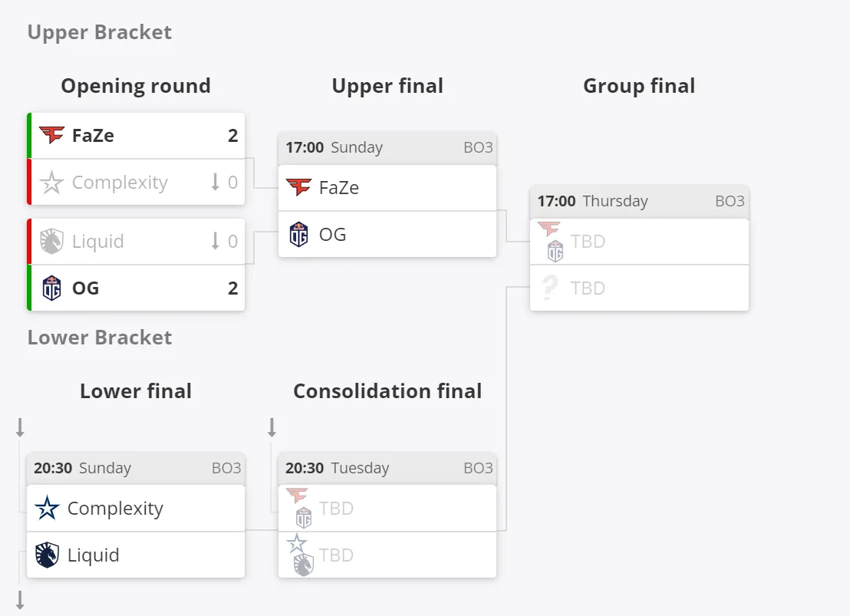Click the OG logo in Opening round
This screenshot has width=850, height=616.
tap(52, 288)
